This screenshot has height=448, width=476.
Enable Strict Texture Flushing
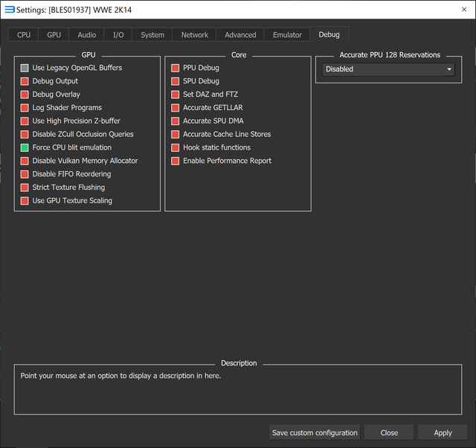click(x=25, y=188)
